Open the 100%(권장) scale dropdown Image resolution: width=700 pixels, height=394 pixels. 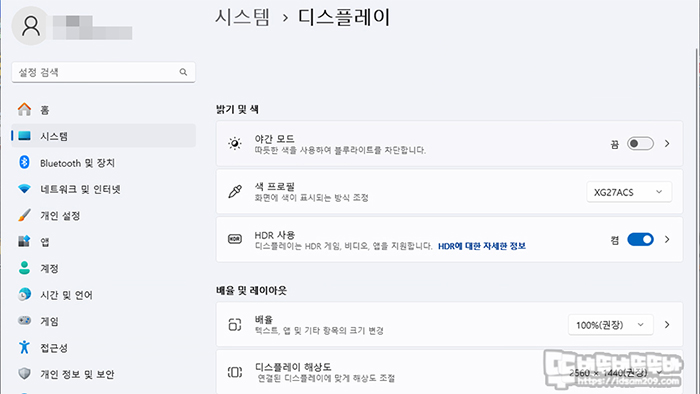point(611,325)
